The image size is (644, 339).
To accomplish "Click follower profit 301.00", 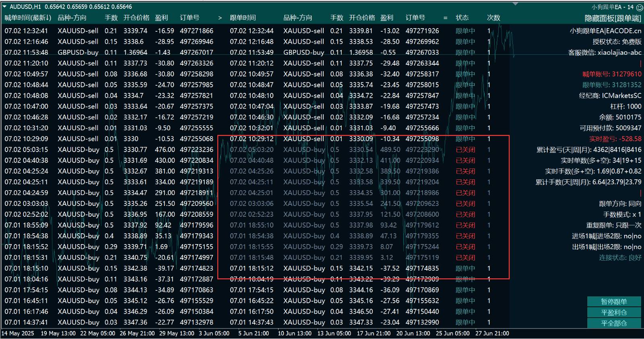I will point(390,193).
